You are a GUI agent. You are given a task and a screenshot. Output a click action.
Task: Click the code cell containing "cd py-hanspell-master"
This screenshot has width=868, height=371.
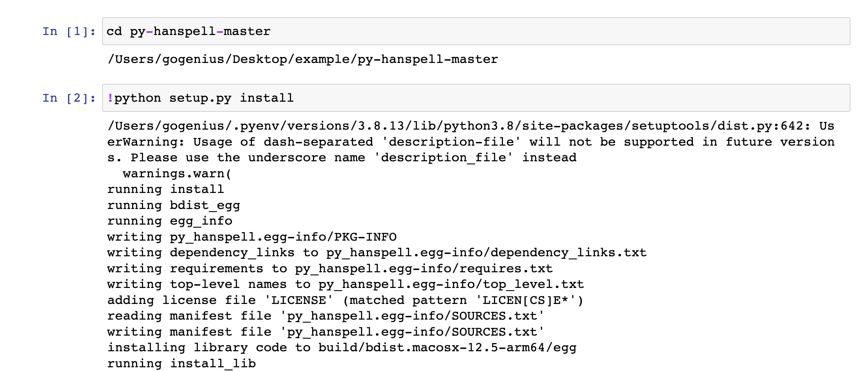[475, 31]
